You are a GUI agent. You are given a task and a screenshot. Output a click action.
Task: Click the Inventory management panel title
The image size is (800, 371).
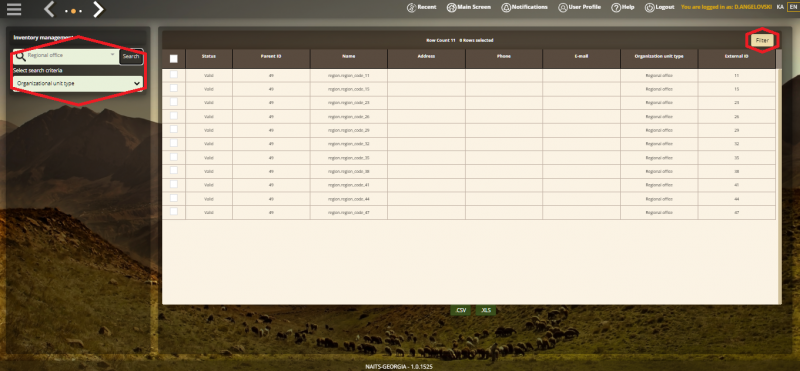(x=43, y=38)
